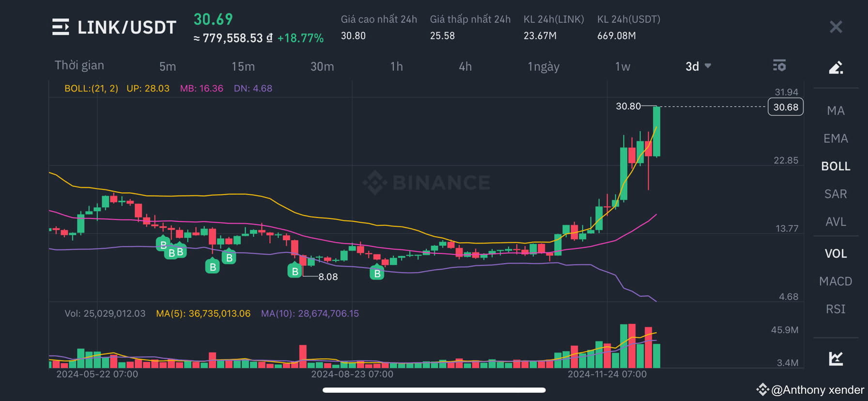Tap the 2024-05-22 07:00 date label
The width and height of the screenshot is (868, 401).
coord(97,374)
